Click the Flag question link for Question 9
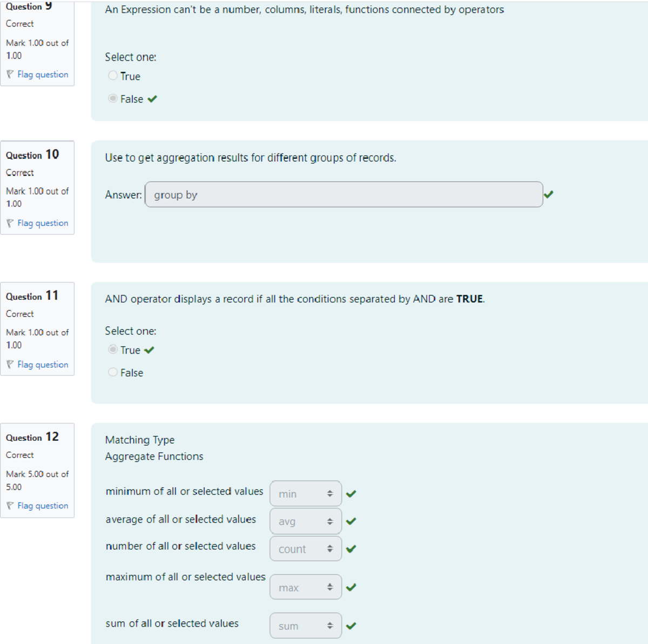This screenshot has height=644, width=648. (x=43, y=75)
